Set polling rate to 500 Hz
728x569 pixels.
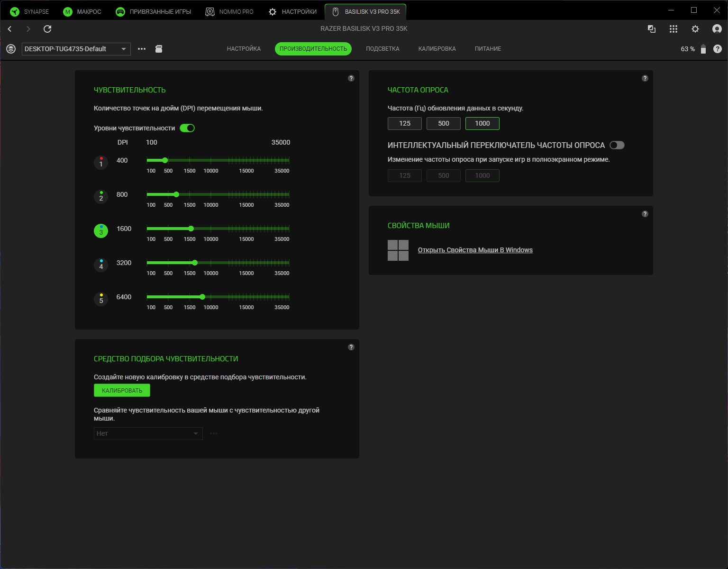pyautogui.click(x=444, y=123)
